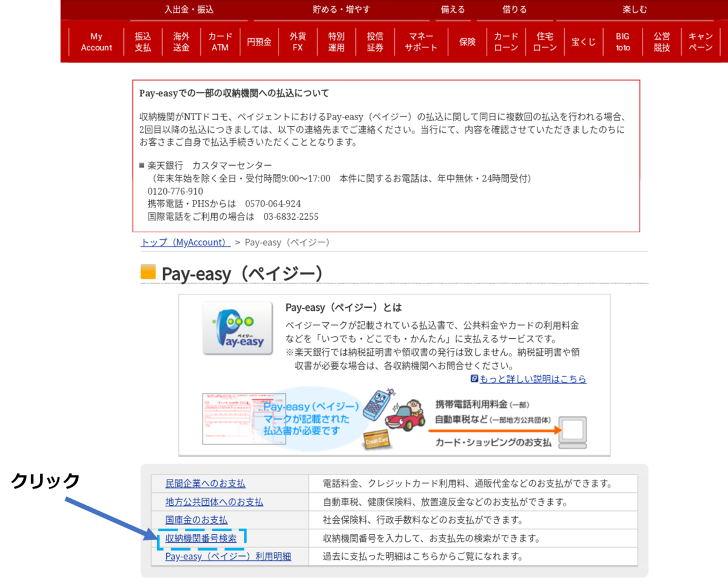Select 外貨FX in navigation bar
The width and height of the screenshot is (728, 587).
tap(298, 42)
